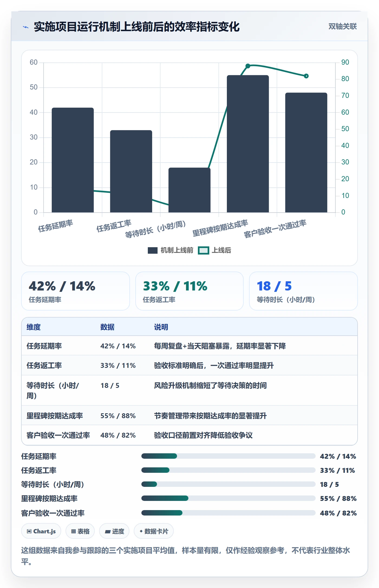The image size is (379, 588).
Task: Click the 里程碑按期达成率 progress bar
Action: tap(228, 498)
